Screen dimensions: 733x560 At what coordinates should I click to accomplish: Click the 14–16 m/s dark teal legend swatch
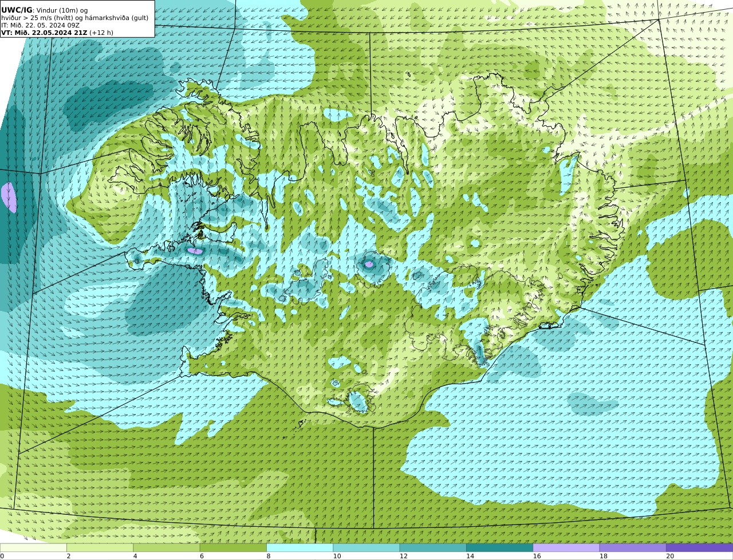[499, 547]
